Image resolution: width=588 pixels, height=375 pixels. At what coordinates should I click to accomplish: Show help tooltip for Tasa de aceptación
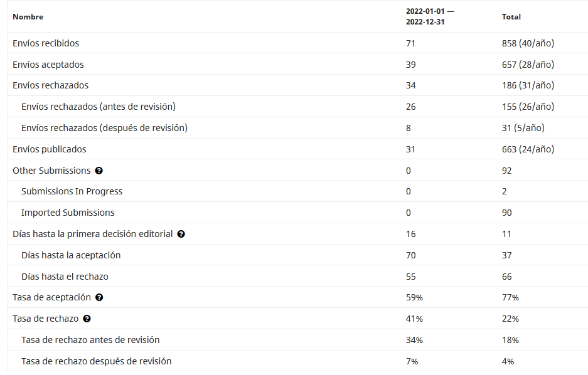(x=100, y=297)
